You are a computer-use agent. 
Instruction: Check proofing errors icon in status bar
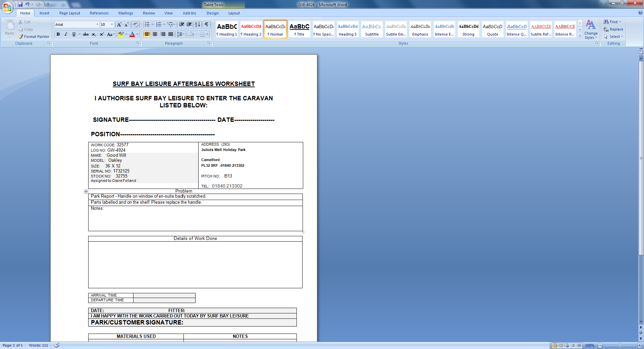tap(57, 345)
